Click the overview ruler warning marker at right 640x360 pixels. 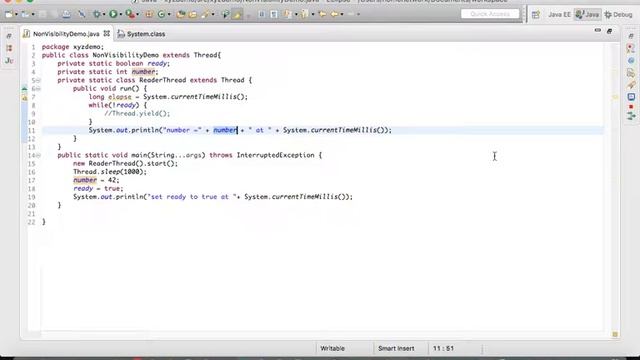(615, 97)
